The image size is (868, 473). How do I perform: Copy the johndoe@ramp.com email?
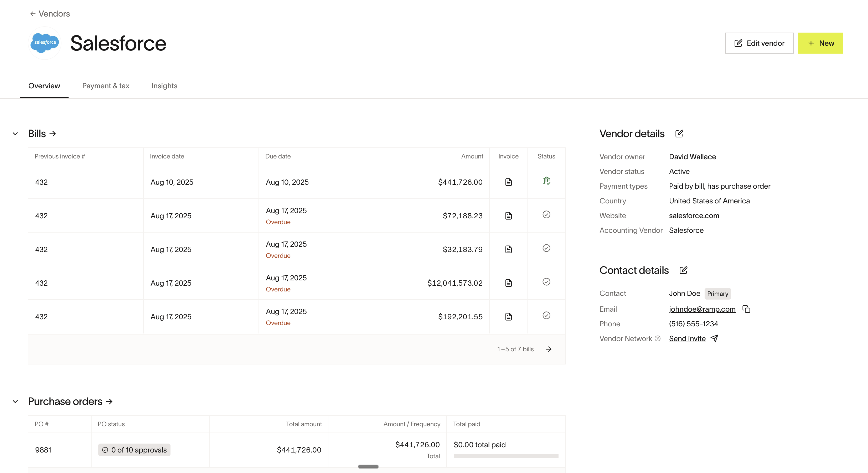click(746, 309)
